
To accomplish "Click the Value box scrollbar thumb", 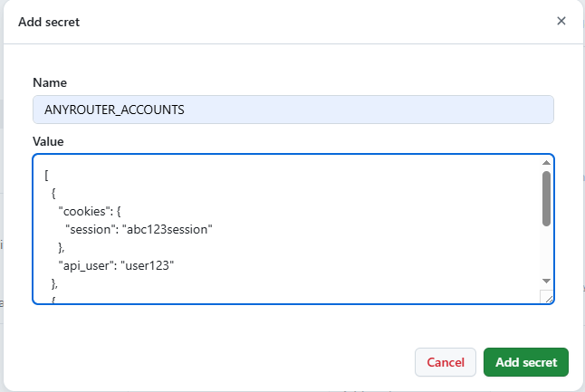I will [x=546, y=198].
